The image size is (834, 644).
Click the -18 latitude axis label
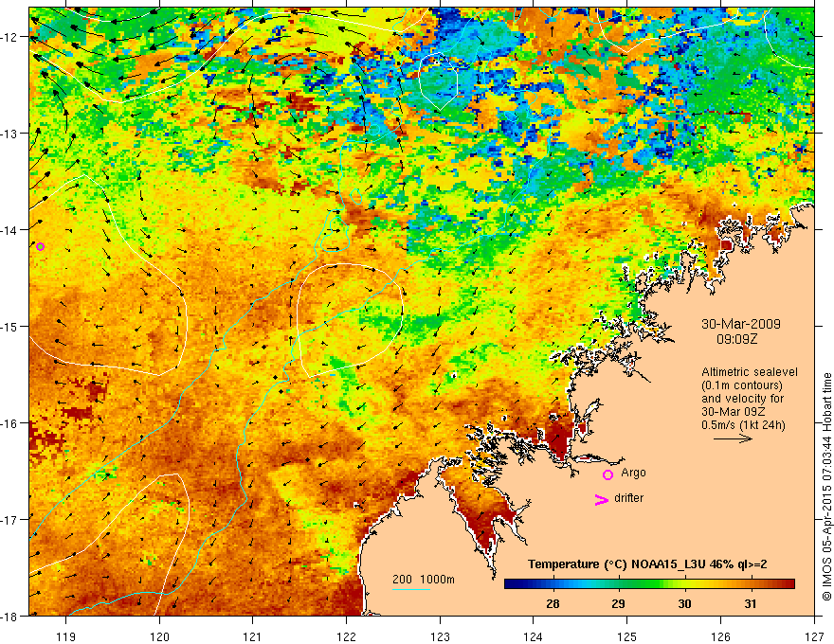pos(9,616)
